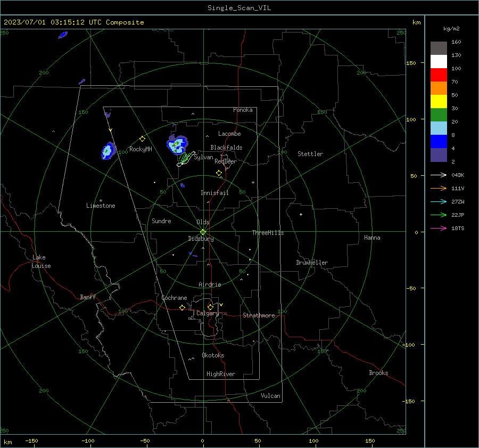This screenshot has height=448, width=479.
Task: Click the Innisfail city label
Action: 214,193
